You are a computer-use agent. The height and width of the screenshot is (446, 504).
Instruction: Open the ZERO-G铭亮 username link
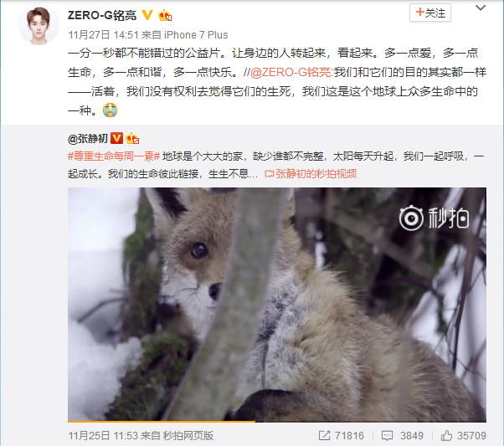tap(102, 15)
